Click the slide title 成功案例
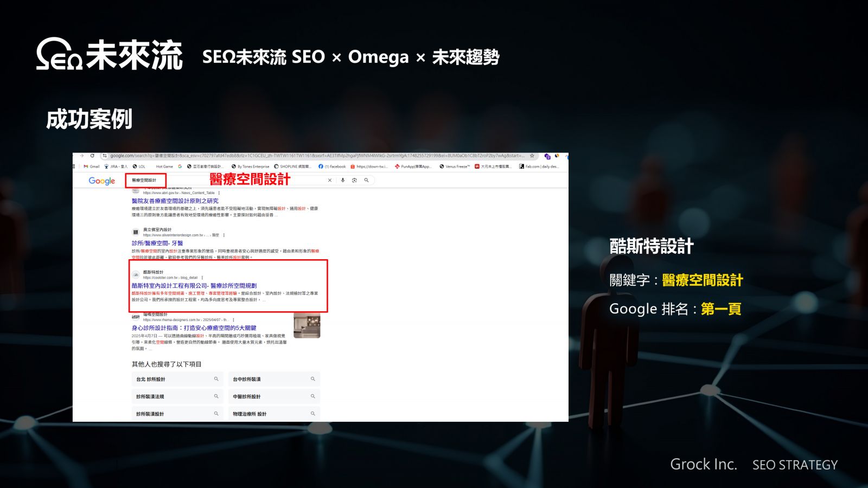 (x=89, y=119)
